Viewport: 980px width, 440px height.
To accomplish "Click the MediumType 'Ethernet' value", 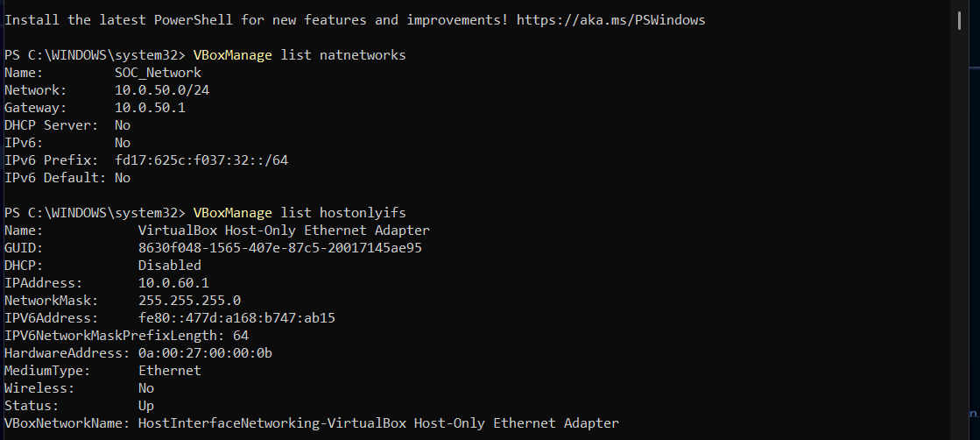I will pyautogui.click(x=170, y=371).
